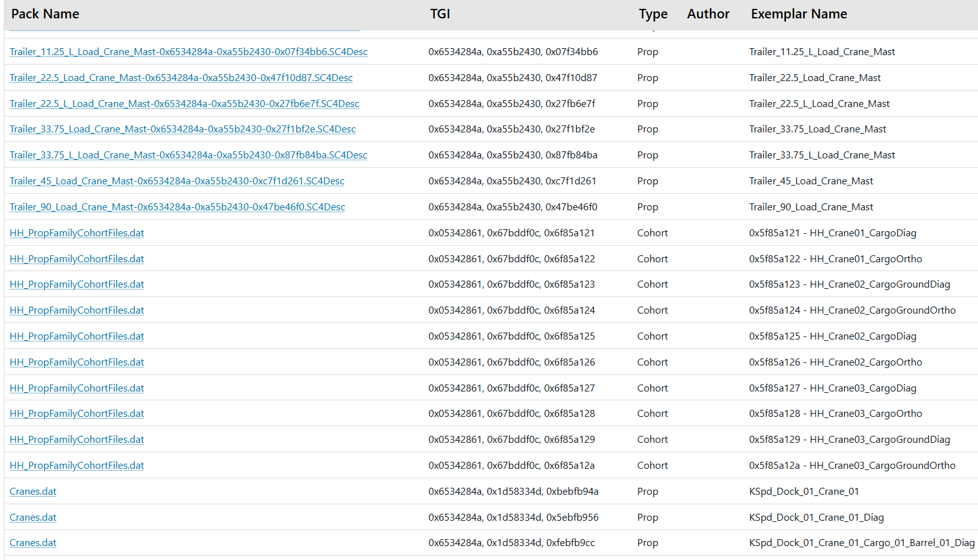Open HH_PropFamilyCohortFiles.dat link in HH_Crane01_CargoDiag row
This screenshot has height=560, width=978.
click(x=77, y=233)
